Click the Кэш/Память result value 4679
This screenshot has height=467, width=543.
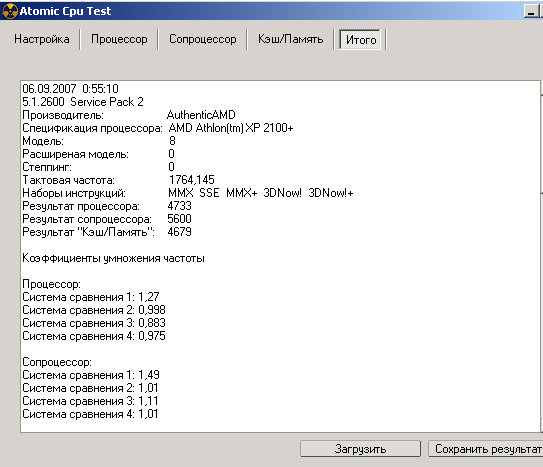pos(179,232)
